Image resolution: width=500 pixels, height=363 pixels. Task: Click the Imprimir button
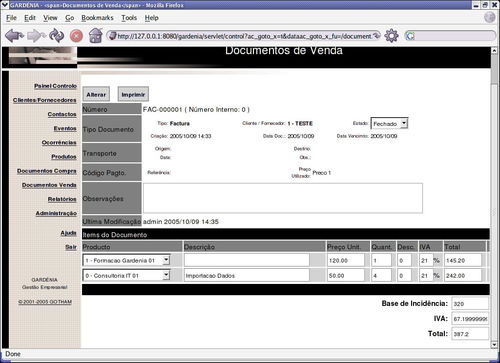pyautogui.click(x=133, y=95)
